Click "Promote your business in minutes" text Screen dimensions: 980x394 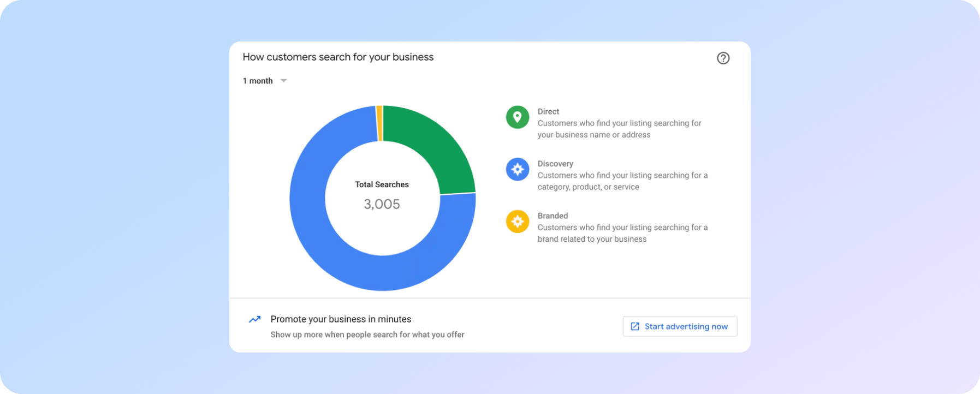[x=341, y=319]
